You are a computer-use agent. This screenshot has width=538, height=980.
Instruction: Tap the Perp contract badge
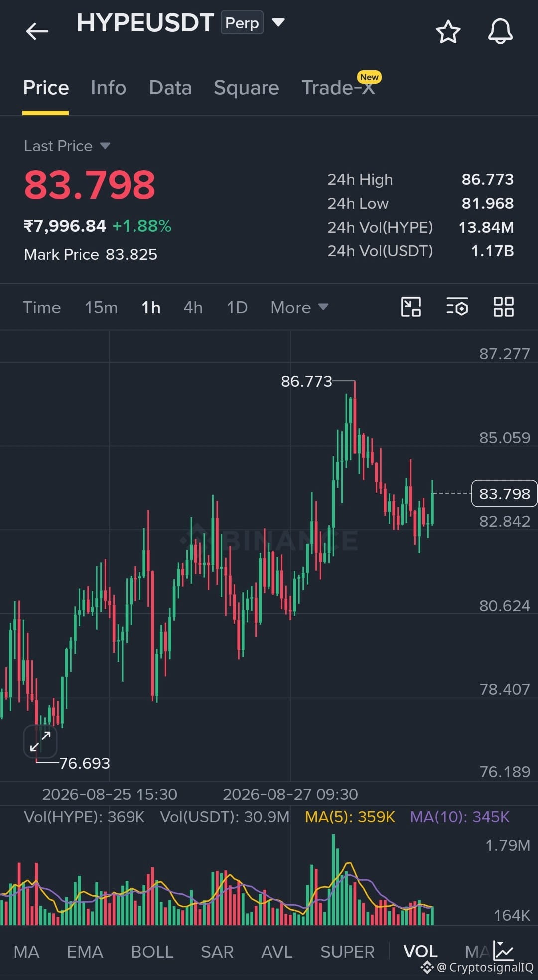pyautogui.click(x=242, y=23)
